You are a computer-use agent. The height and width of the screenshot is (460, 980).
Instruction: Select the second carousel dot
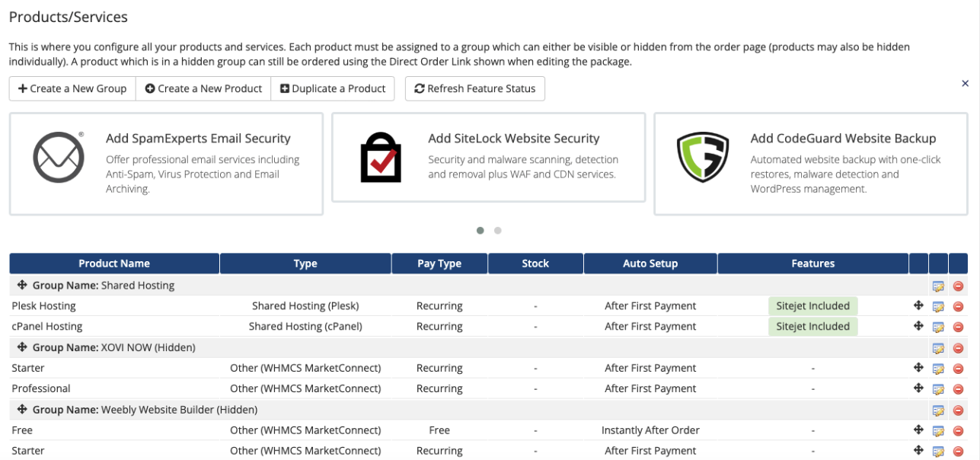(498, 229)
